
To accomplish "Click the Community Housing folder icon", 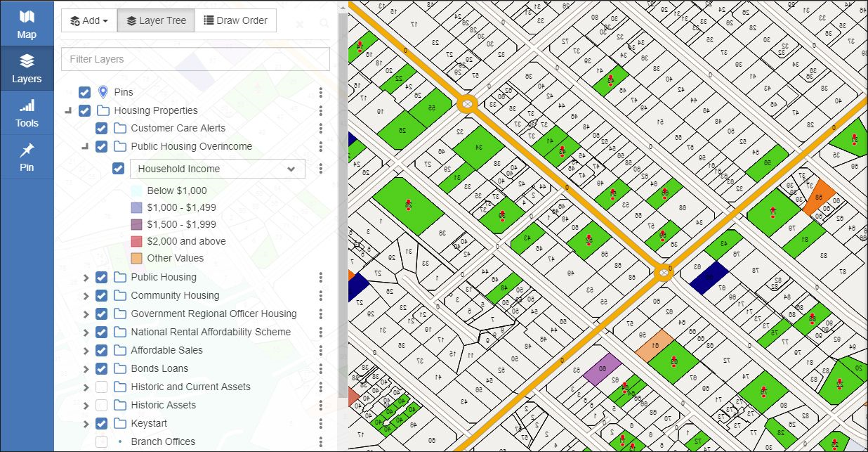I will click(119, 295).
